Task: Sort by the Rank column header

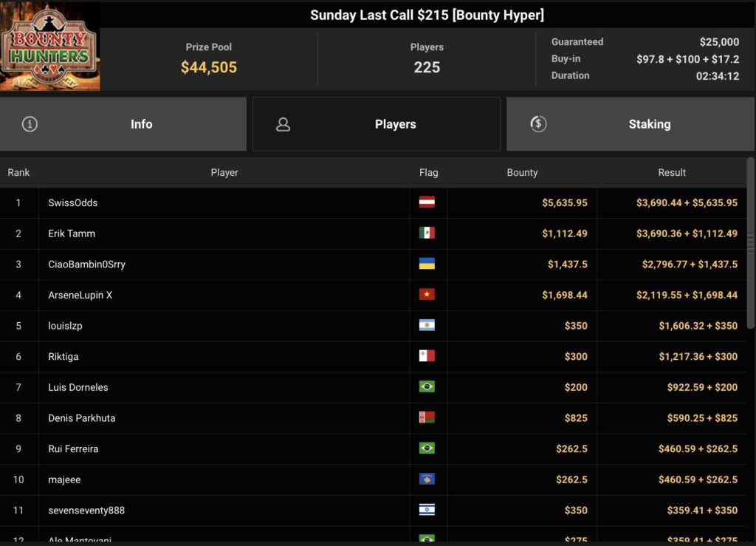Action: (19, 172)
